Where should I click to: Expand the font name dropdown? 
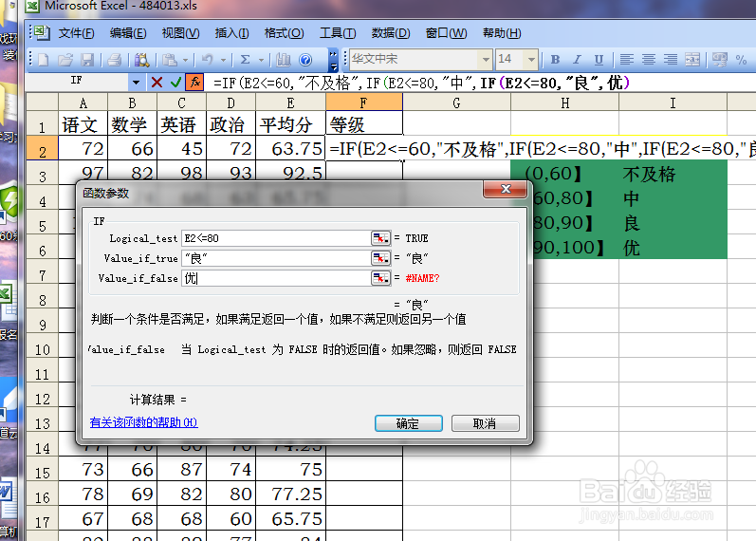pyautogui.click(x=486, y=60)
